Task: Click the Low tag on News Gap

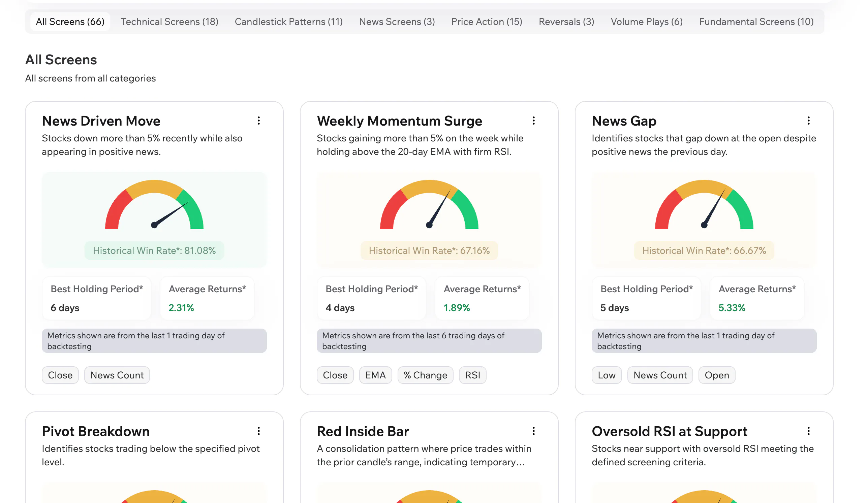Action: (607, 375)
